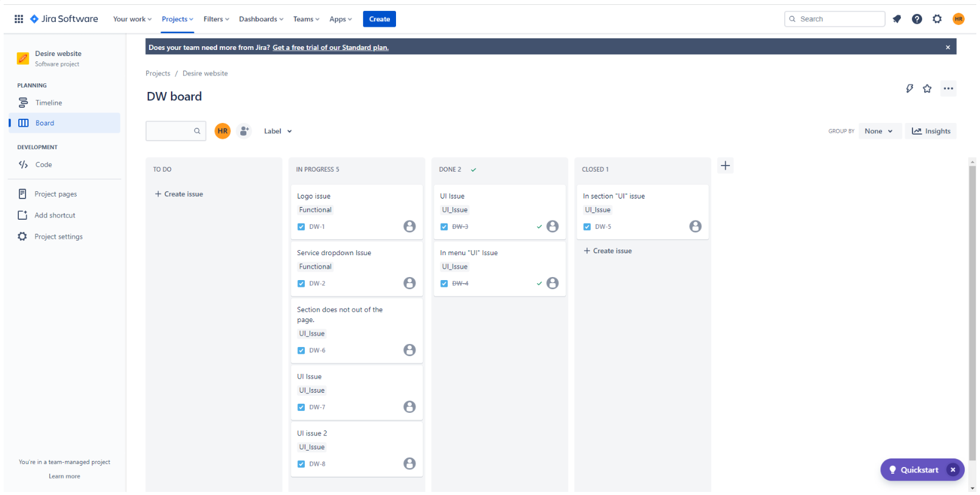
Task: Click the Desire website project icon
Action: coord(23,58)
